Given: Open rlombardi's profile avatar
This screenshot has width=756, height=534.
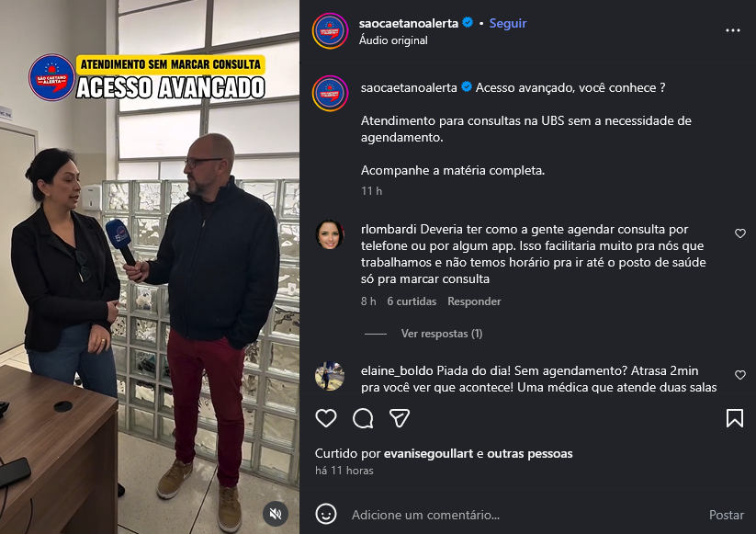Looking at the screenshot, I should [330, 235].
